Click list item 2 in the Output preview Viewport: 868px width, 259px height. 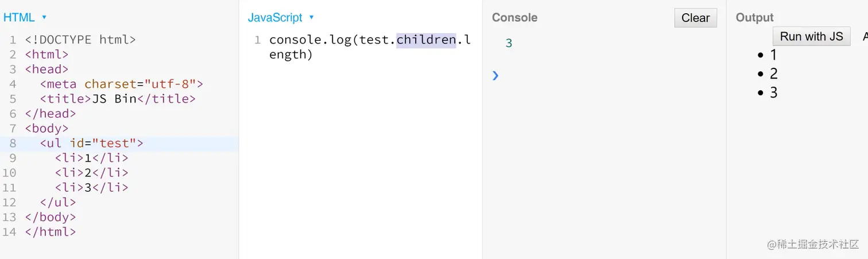[x=773, y=74]
